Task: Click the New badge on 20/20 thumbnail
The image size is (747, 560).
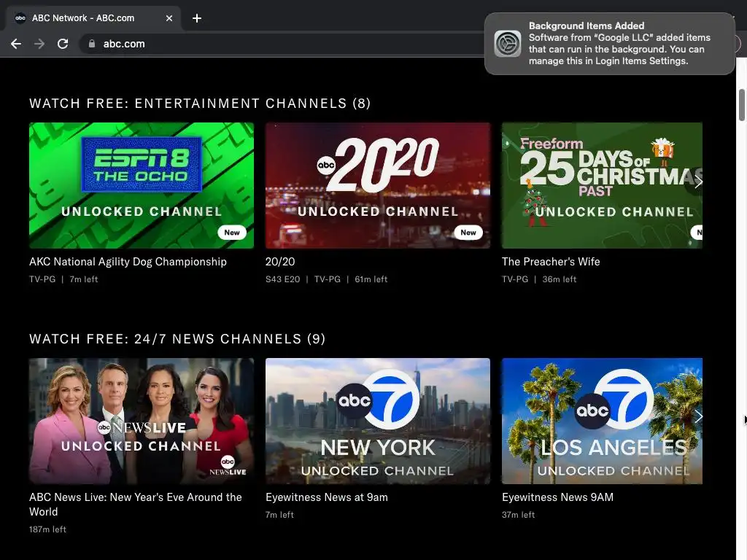Action: click(x=468, y=233)
